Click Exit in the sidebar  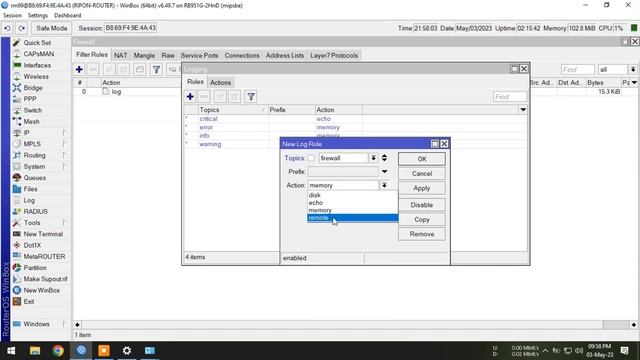[x=29, y=301]
